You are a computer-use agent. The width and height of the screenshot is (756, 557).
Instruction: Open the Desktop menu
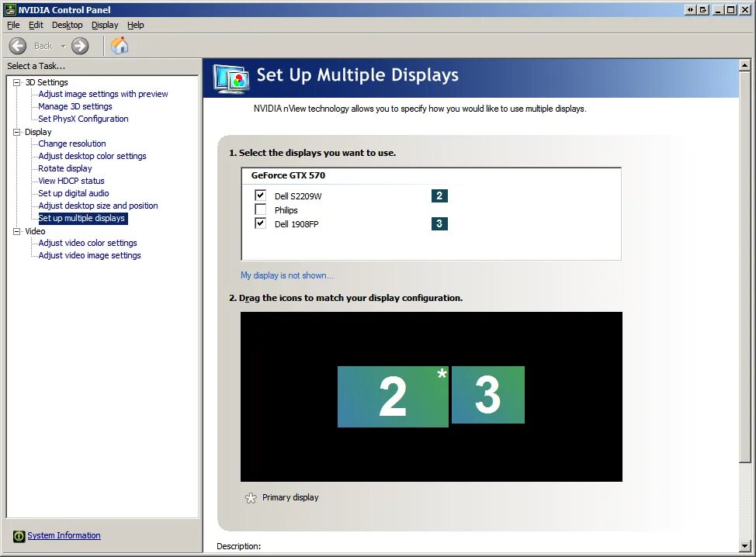click(68, 25)
